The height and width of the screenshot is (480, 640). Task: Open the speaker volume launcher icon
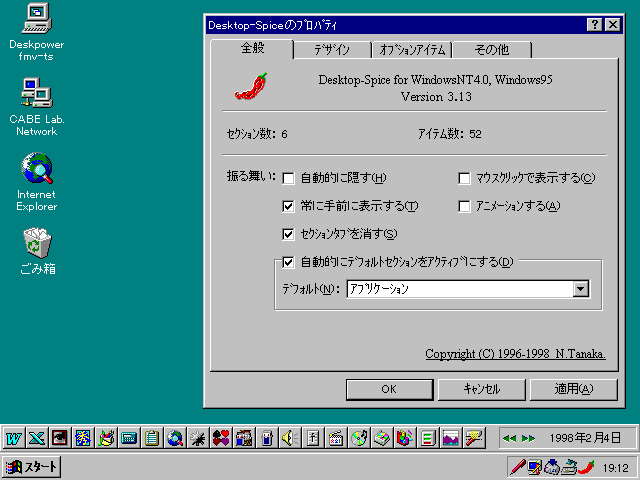(290, 438)
